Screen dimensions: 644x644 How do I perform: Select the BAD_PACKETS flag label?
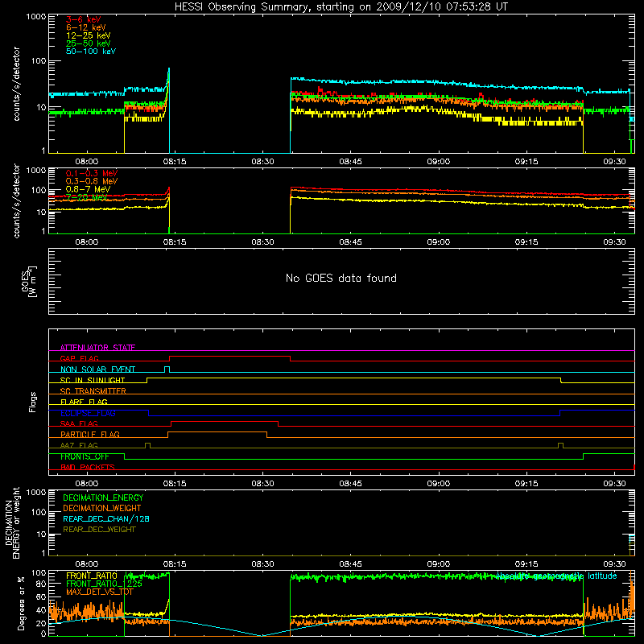coord(88,467)
